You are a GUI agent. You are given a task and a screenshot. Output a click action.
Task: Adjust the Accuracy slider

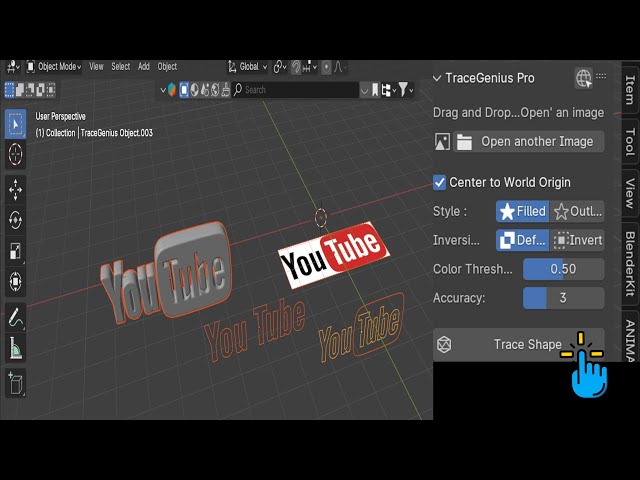pyautogui.click(x=563, y=298)
